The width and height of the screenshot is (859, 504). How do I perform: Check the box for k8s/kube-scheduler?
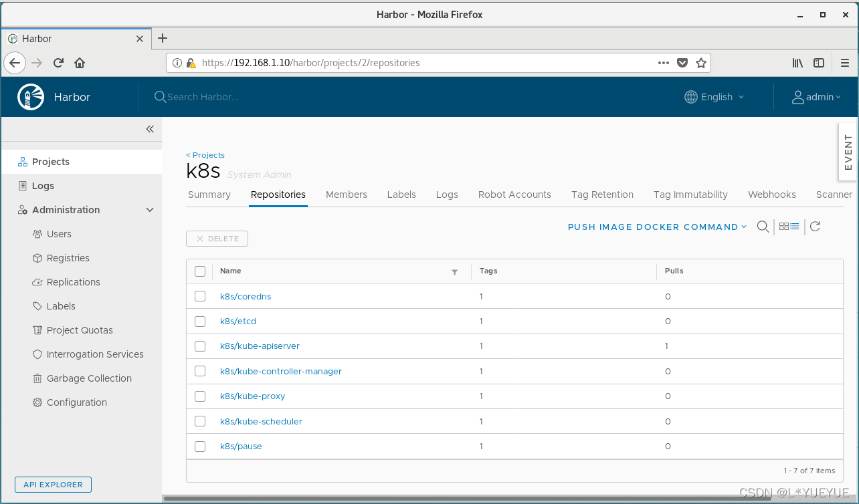click(200, 421)
